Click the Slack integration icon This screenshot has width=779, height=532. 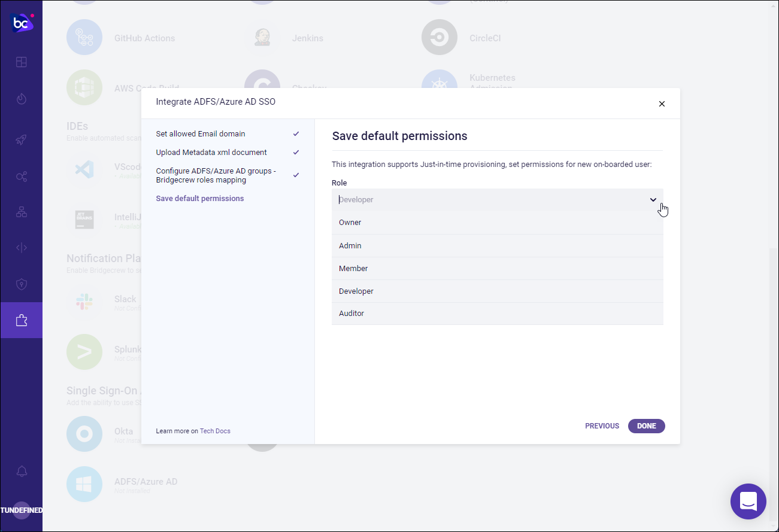(x=84, y=302)
